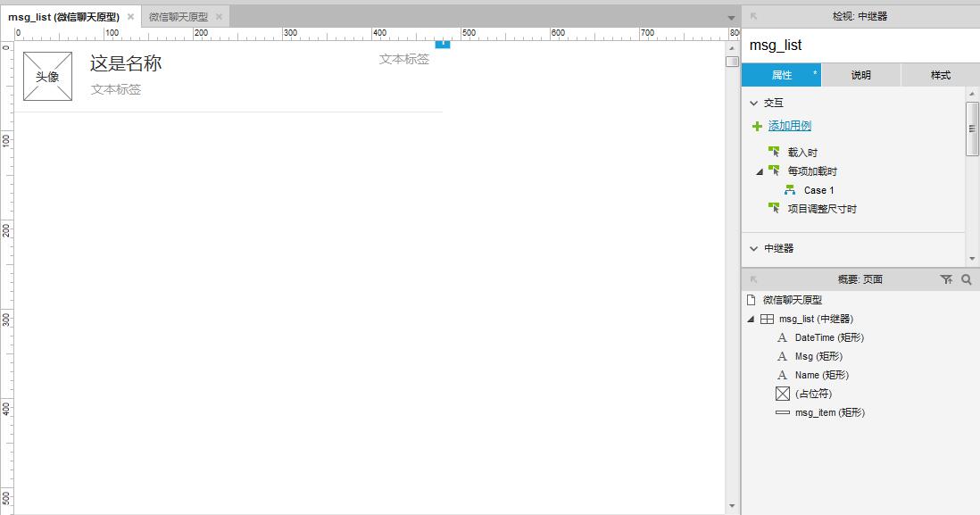Open the outline filter icon
Screen dimensions: 980x515
(x=946, y=279)
